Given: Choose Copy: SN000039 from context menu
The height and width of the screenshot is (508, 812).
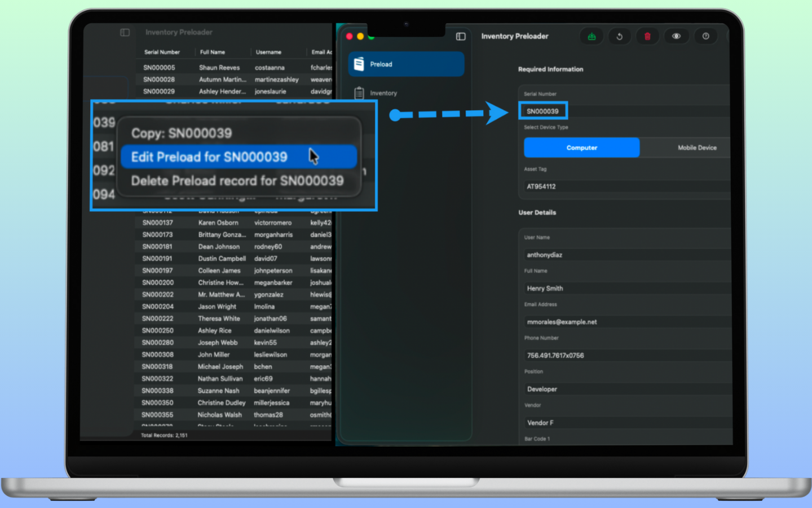Looking at the screenshot, I should click(182, 133).
